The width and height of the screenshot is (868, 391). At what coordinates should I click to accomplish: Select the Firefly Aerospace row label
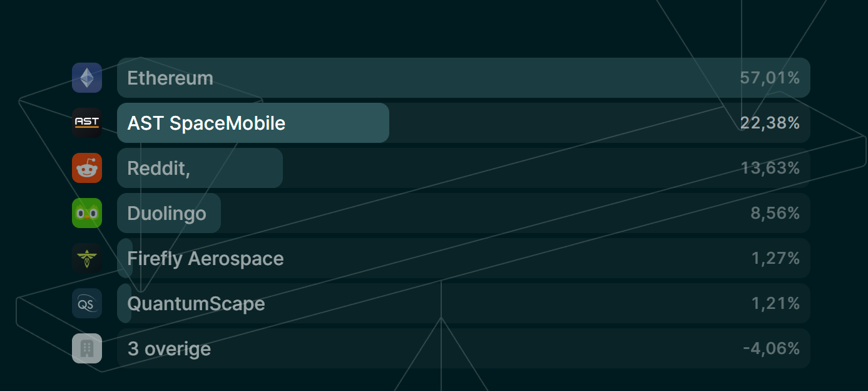pyautogui.click(x=205, y=259)
